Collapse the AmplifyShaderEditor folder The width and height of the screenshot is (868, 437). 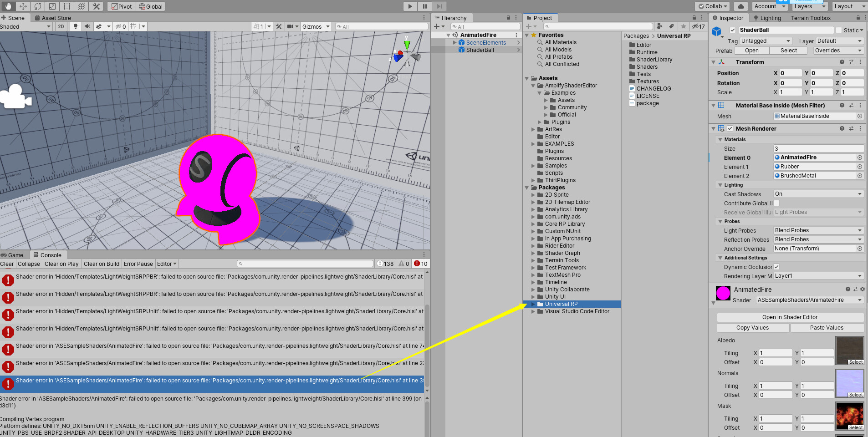pyautogui.click(x=533, y=85)
